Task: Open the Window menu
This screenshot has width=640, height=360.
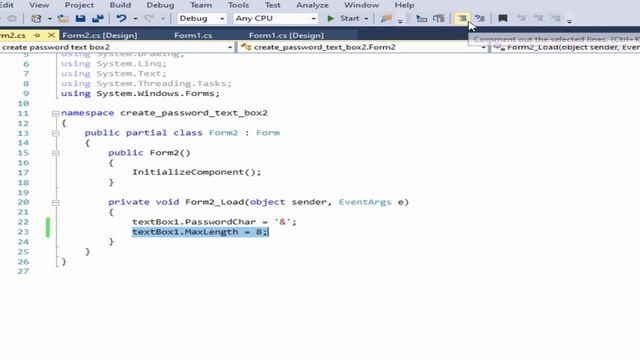Action: [361, 5]
